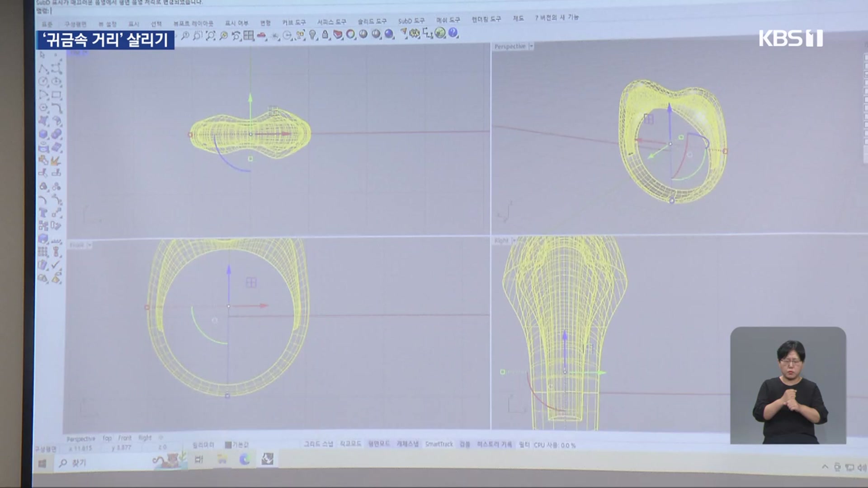Toggle 검볼 in the status bar

click(465, 444)
